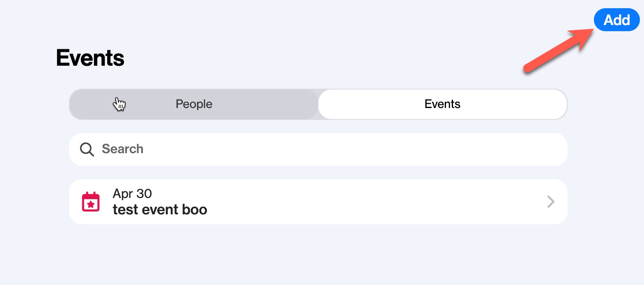Click the star inside calendar icon
644x285 pixels.
click(x=91, y=204)
